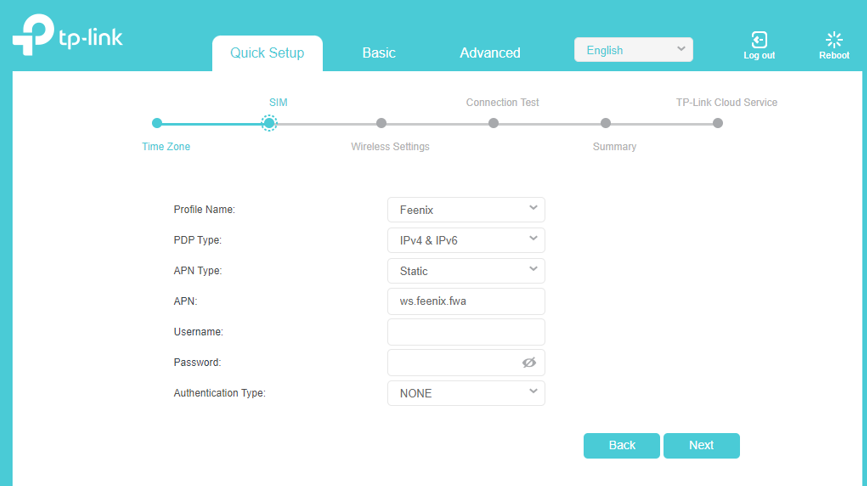Screen dimensions: 867x486
Task: Focus the Username input field
Action: (466, 332)
